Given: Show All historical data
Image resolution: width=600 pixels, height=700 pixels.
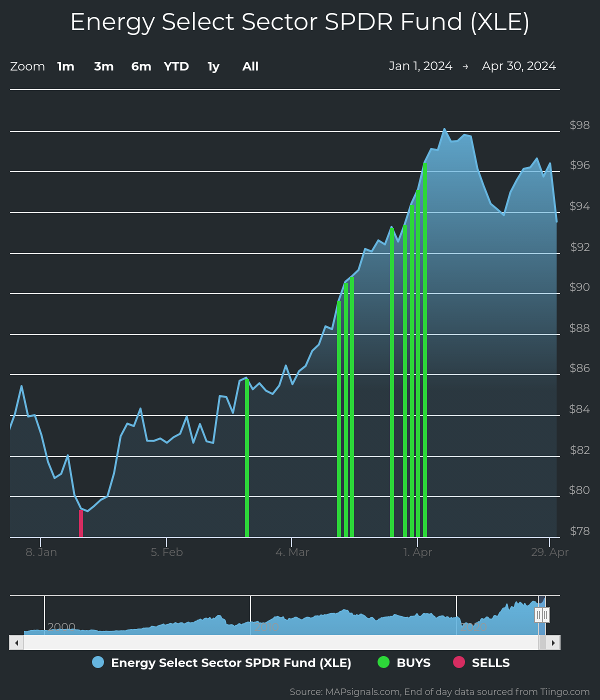Looking at the screenshot, I should [x=250, y=66].
